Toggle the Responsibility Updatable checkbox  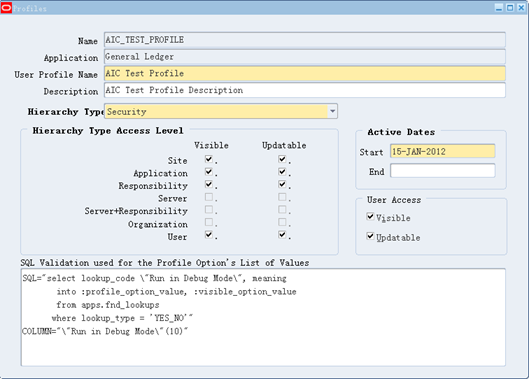282,184
